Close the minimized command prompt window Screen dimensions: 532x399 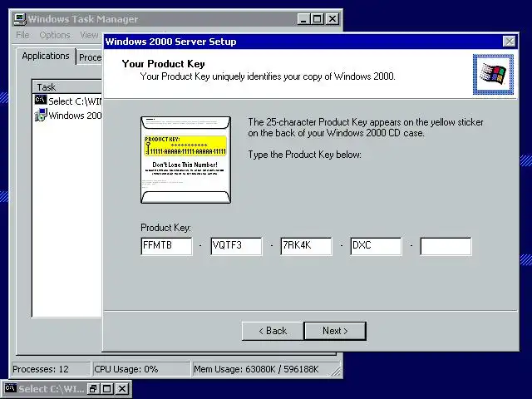(122, 389)
